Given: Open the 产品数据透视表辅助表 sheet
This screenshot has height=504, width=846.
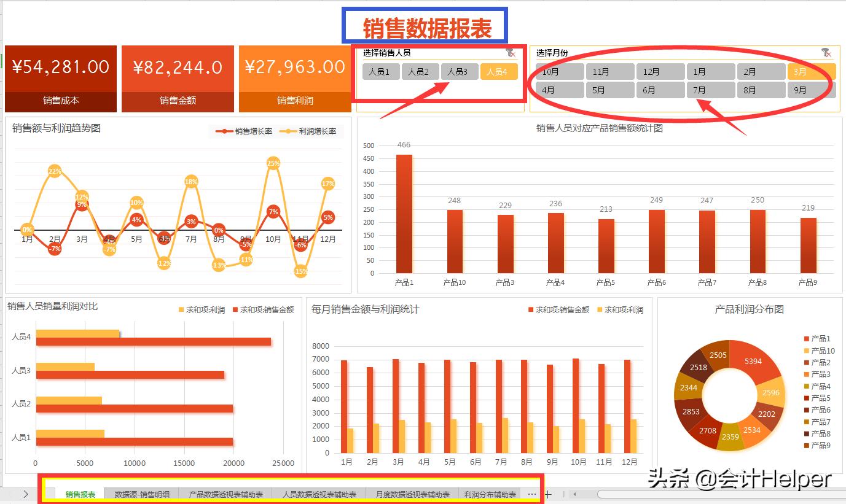Looking at the screenshot, I should click(225, 494).
